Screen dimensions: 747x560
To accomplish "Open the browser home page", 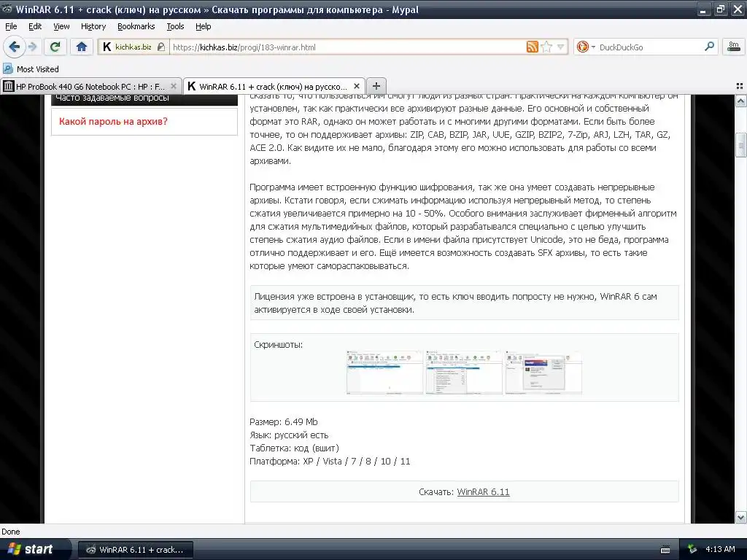I will (x=82, y=47).
